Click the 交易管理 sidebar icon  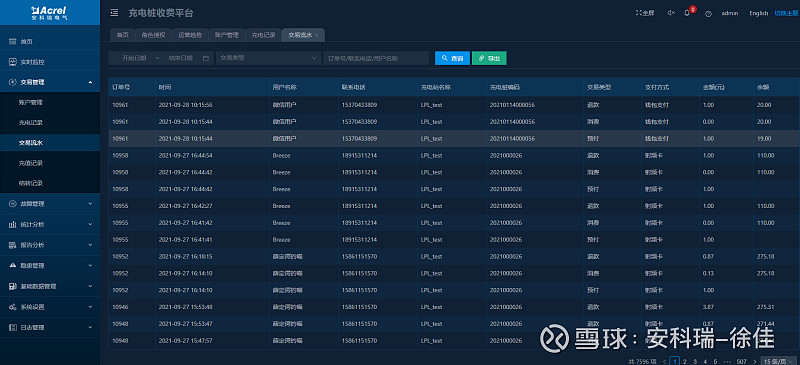(13, 82)
